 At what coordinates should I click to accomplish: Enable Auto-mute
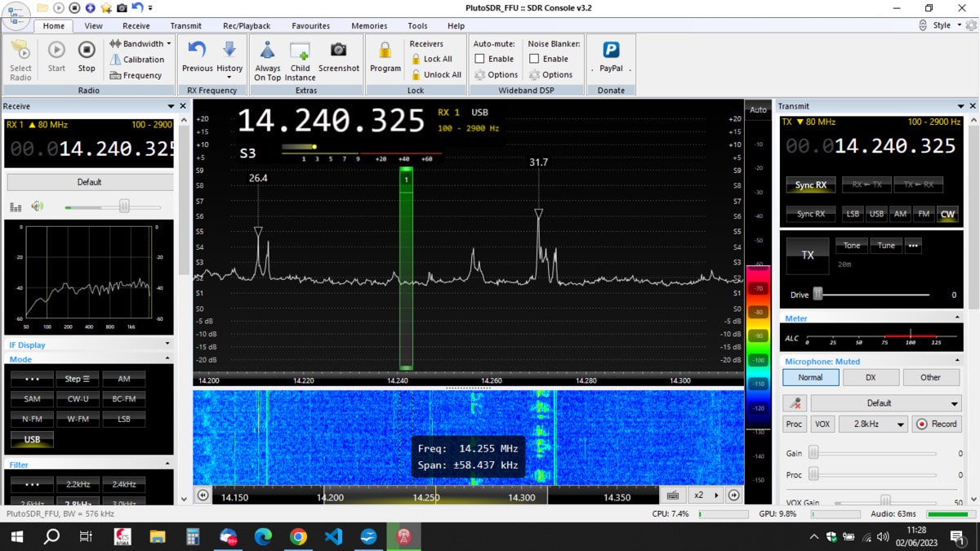478,58
